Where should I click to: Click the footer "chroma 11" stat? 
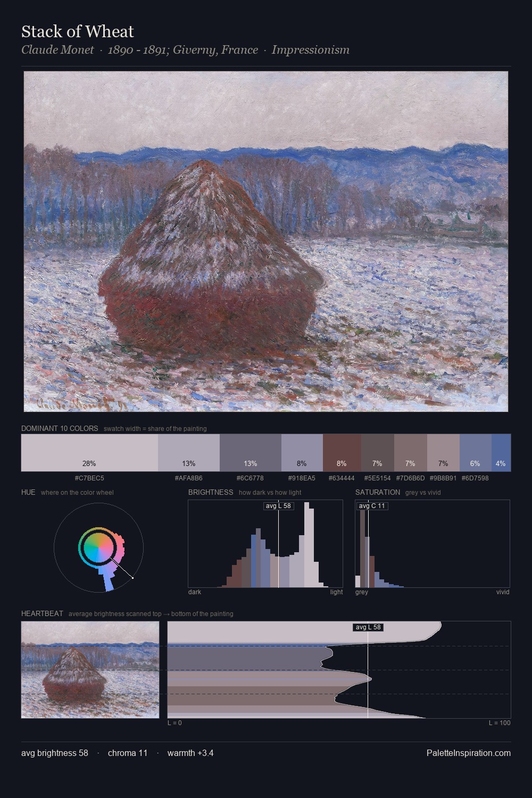click(x=128, y=753)
